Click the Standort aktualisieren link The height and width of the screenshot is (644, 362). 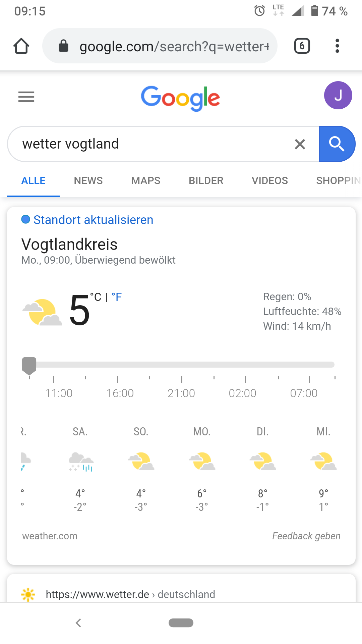[x=93, y=220]
